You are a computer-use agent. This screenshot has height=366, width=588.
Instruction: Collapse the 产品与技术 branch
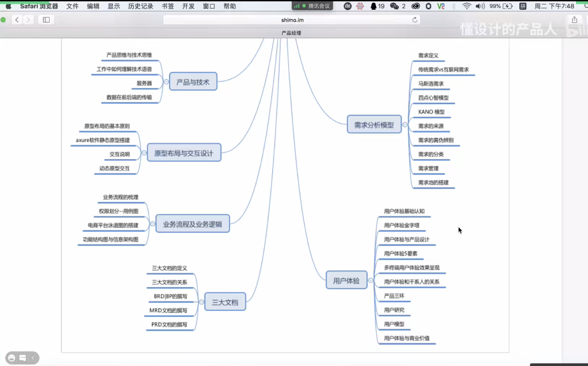pyautogui.click(x=166, y=82)
